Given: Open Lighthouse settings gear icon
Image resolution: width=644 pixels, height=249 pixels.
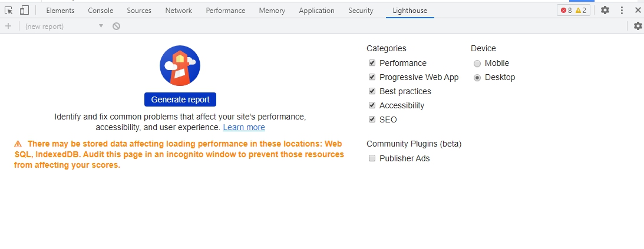Looking at the screenshot, I should point(638,26).
